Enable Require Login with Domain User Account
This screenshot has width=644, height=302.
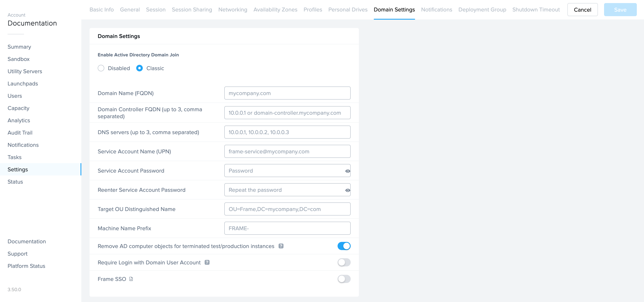click(344, 262)
